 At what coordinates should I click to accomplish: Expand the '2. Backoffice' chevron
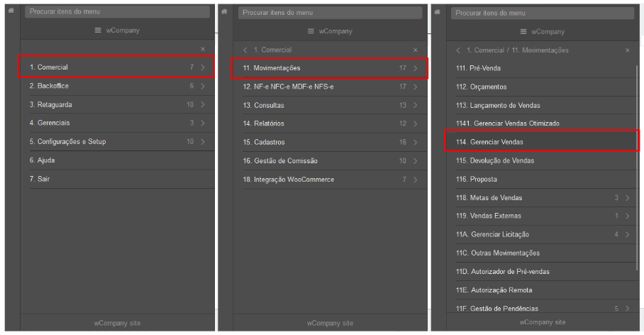coord(203,86)
